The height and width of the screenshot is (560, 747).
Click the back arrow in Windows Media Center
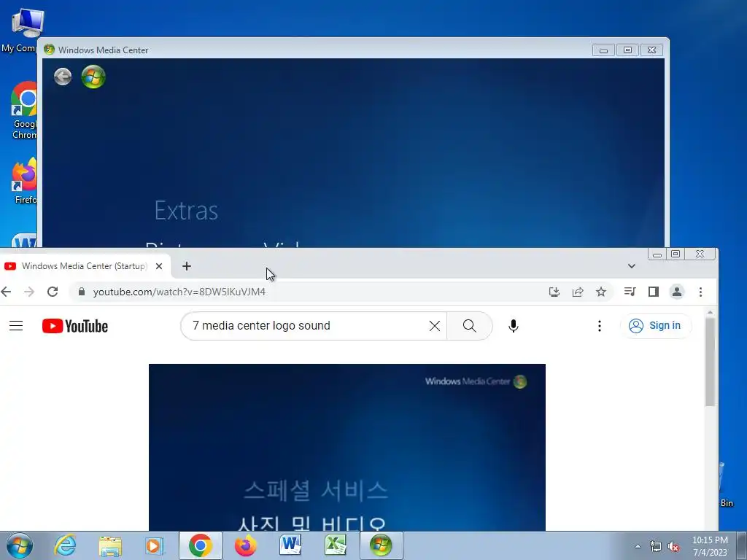63,76
